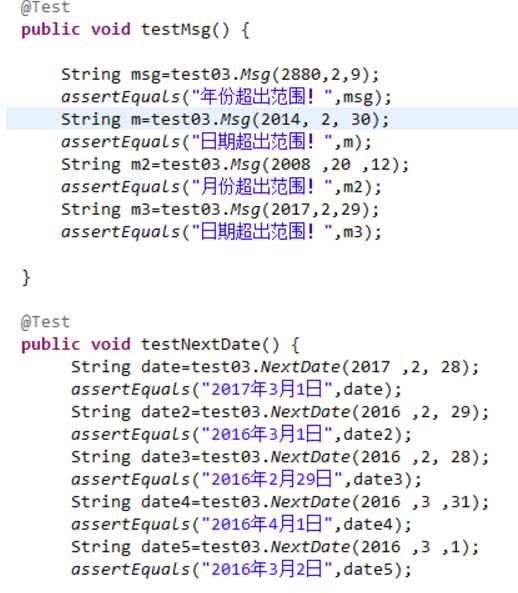Screen dimensions: 518x593
Task: Click assertEquals line with "2016年4月1日"
Action: [241, 525]
